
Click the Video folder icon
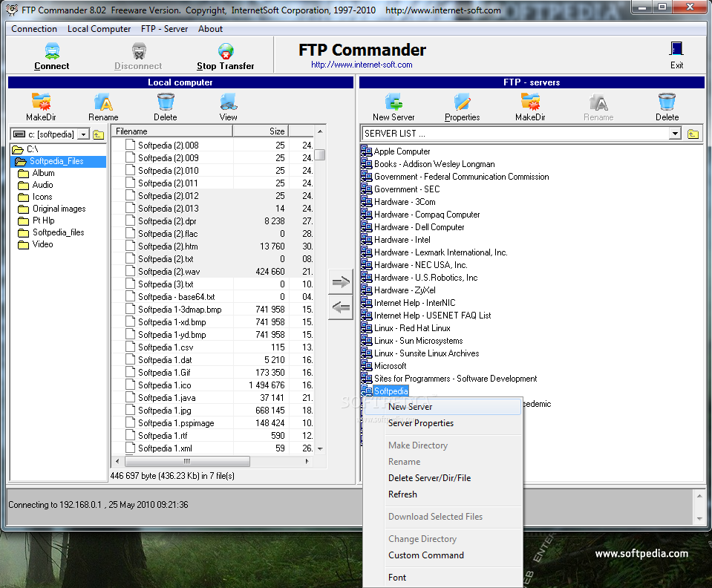pos(23,245)
